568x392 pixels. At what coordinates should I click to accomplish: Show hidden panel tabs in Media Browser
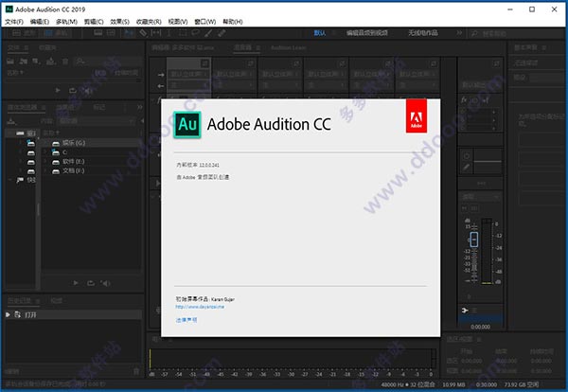coord(140,107)
